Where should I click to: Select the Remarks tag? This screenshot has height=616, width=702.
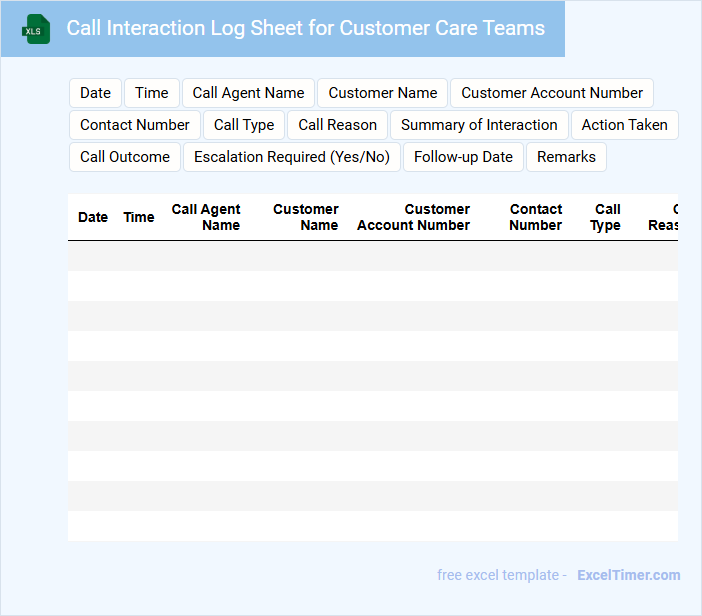[566, 157]
